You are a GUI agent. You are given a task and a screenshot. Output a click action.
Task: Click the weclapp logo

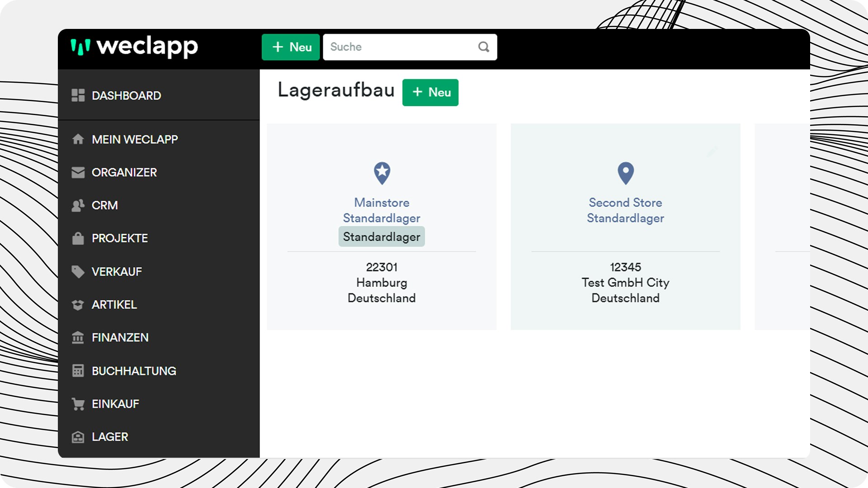[x=134, y=47]
